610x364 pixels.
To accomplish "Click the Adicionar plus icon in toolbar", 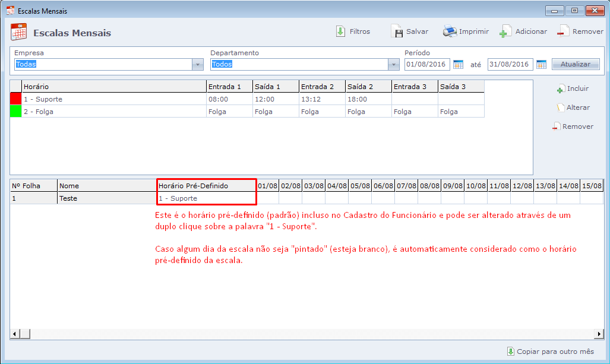I will 505,32.
